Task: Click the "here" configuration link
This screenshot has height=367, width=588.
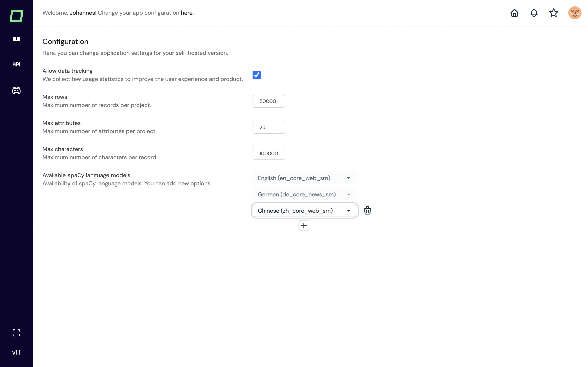Action: tap(186, 13)
